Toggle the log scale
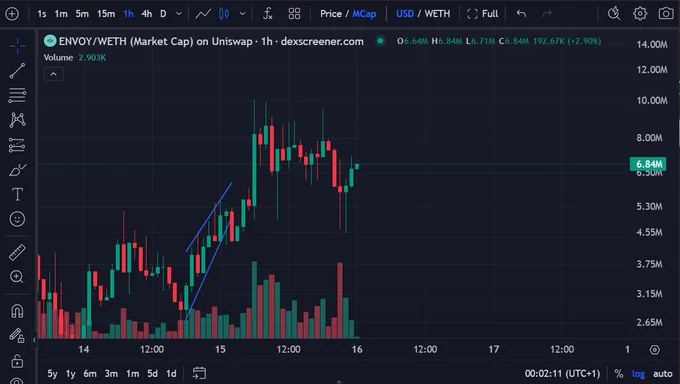Image resolution: width=680 pixels, height=384 pixels. [638, 374]
